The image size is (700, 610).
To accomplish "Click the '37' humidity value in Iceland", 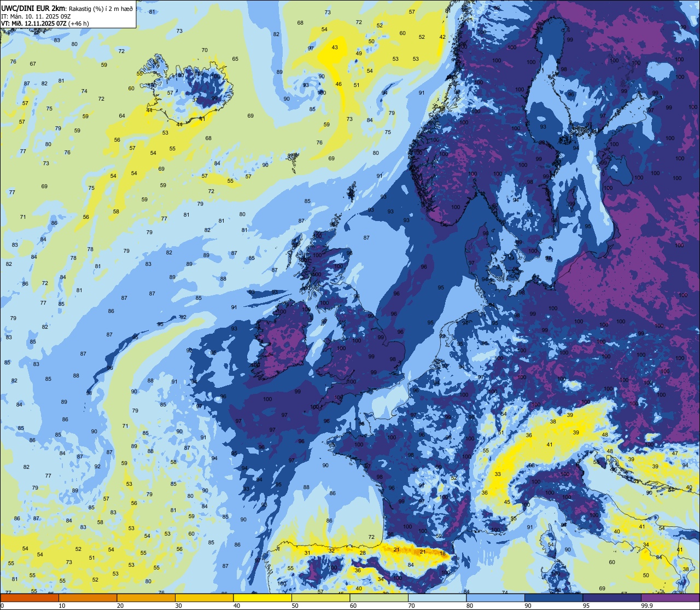I will tap(195, 100).
